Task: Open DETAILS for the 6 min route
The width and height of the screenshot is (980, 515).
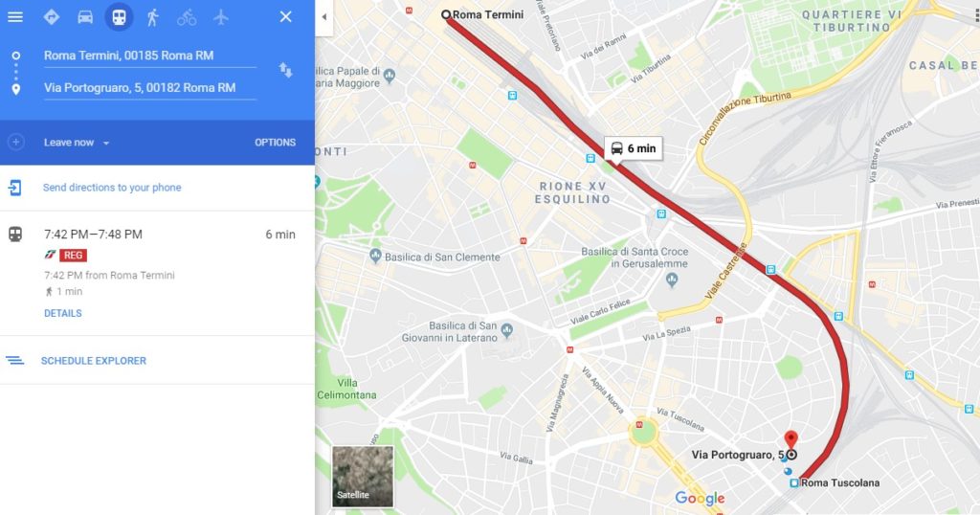Action: click(62, 313)
